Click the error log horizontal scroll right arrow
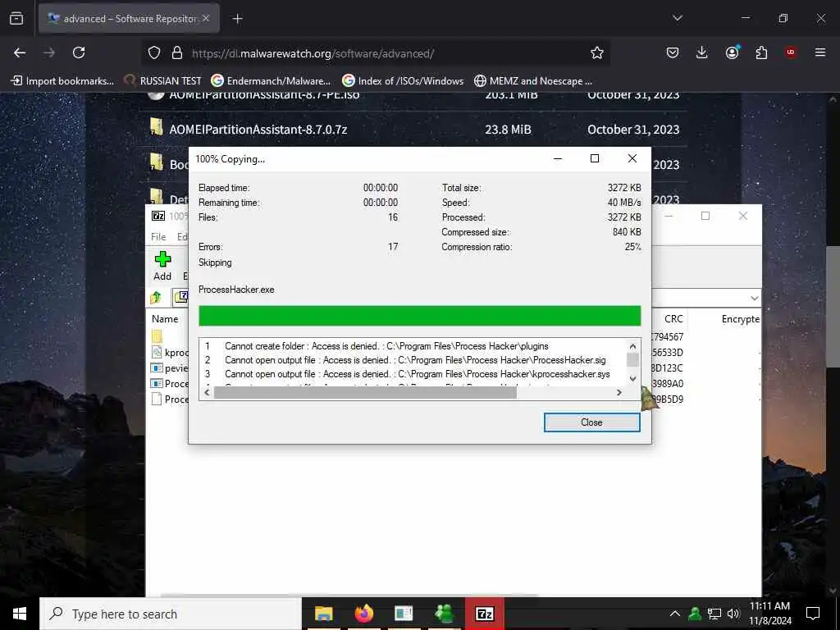Viewport: 840px width, 630px height. click(x=619, y=393)
